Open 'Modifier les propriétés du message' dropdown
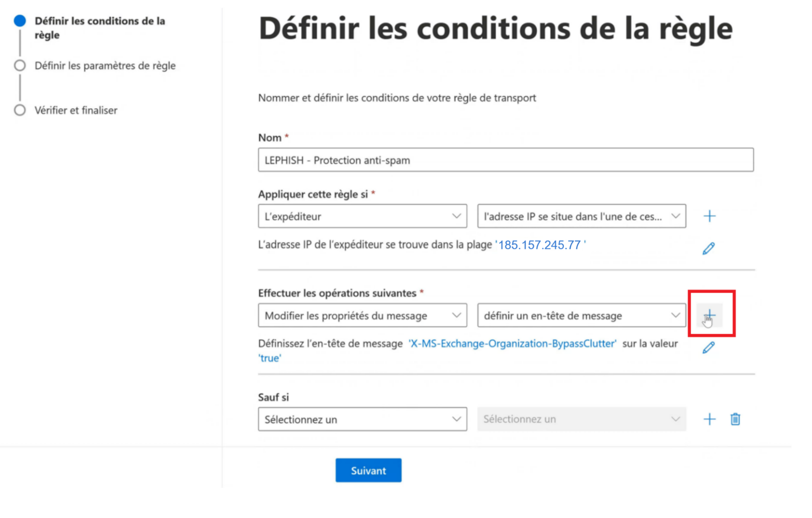The width and height of the screenshot is (812, 518). click(x=362, y=315)
